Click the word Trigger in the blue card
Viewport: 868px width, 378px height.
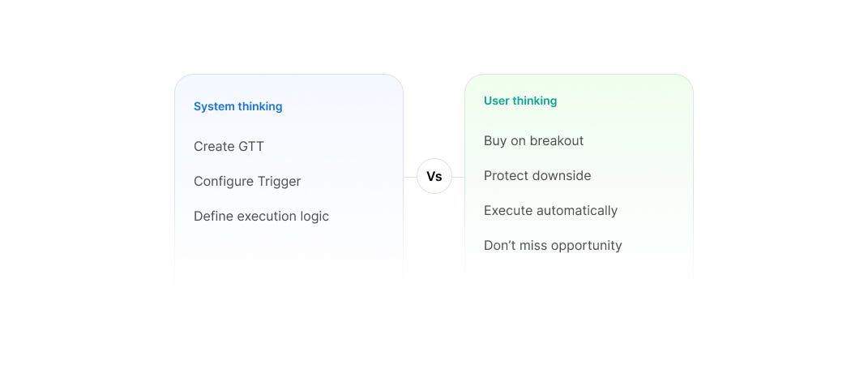tap(279, 181)
